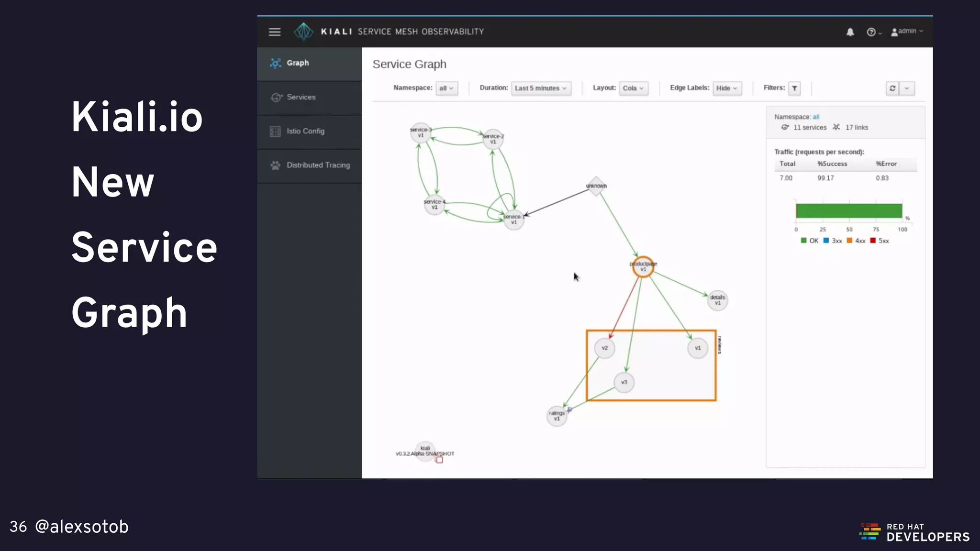Refresh the service graph
Screen dimensions: 980x551
(892, 88)
